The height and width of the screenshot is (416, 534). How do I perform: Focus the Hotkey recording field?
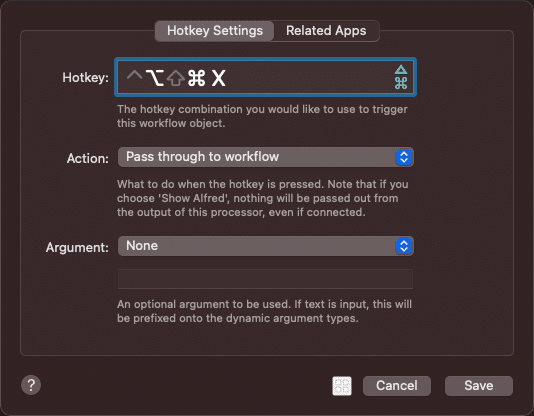click(x=265, y=77)
